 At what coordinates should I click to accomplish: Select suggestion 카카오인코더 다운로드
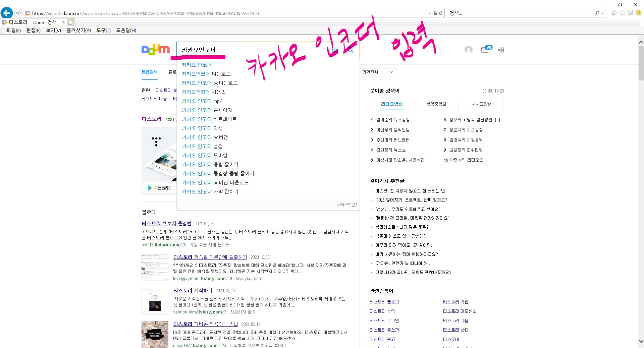point(206,74)
